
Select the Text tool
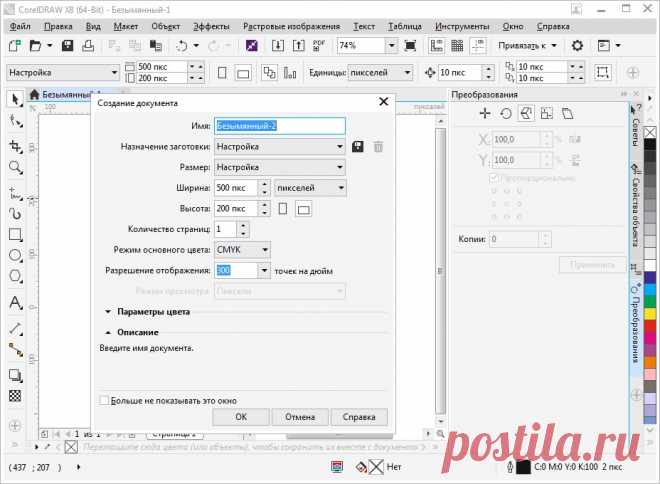click(16, 303)
